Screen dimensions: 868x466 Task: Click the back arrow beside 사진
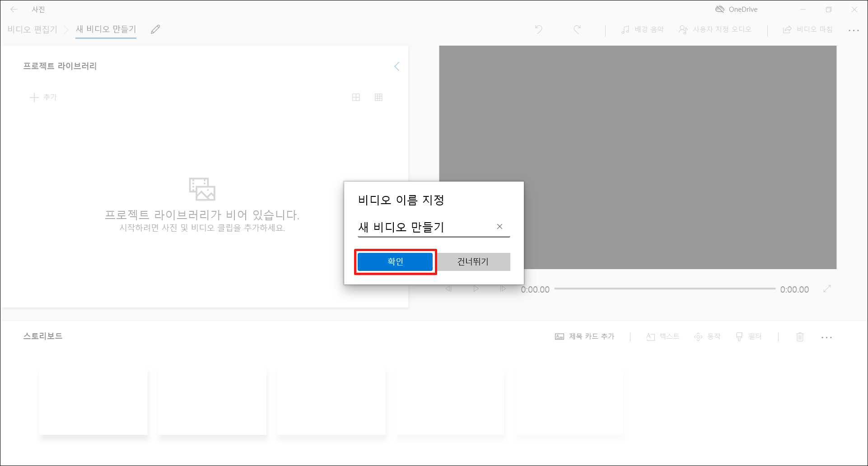(14, 9)
